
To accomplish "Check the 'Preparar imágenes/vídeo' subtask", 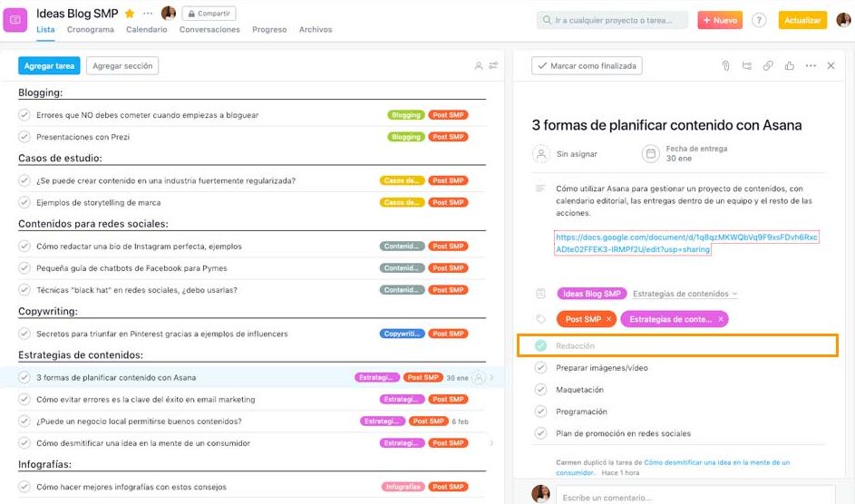I will click(540, 368).
